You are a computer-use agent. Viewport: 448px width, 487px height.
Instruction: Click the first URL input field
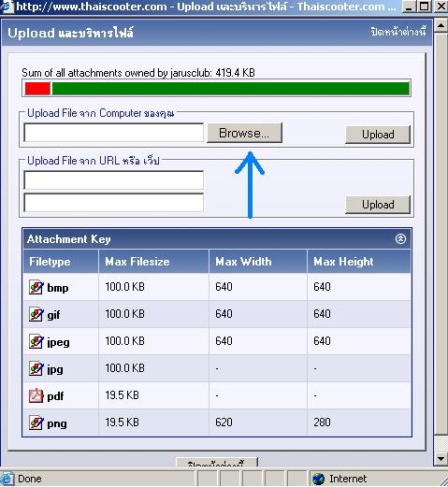coord(114,179)
